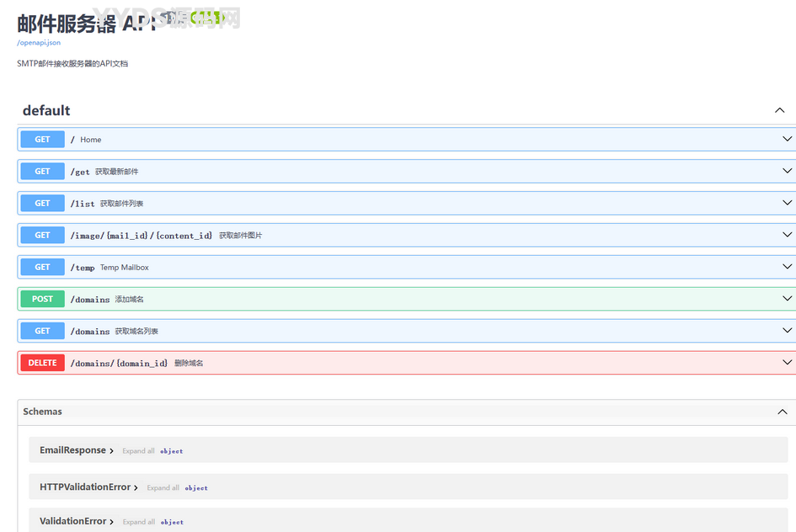Expand the GET /temp endpoint arrow
Screen dimensions: 796x532
[787, 267]
